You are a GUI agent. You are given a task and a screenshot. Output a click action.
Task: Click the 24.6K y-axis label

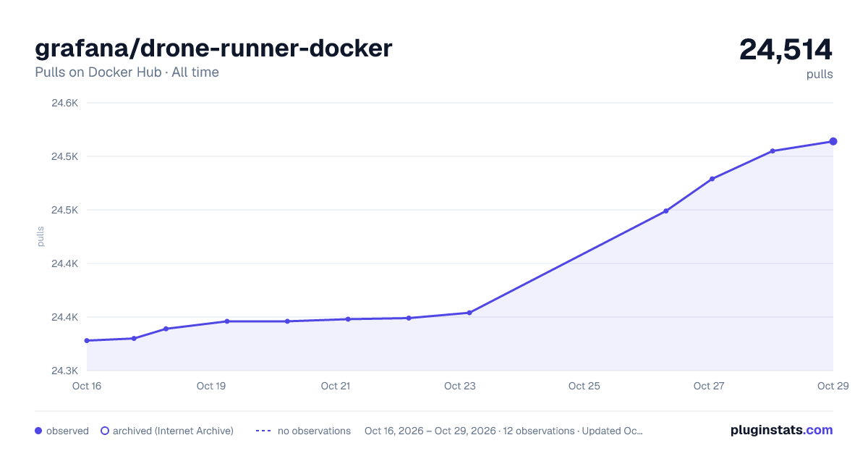pyautogui.click(x=64, y=103)
